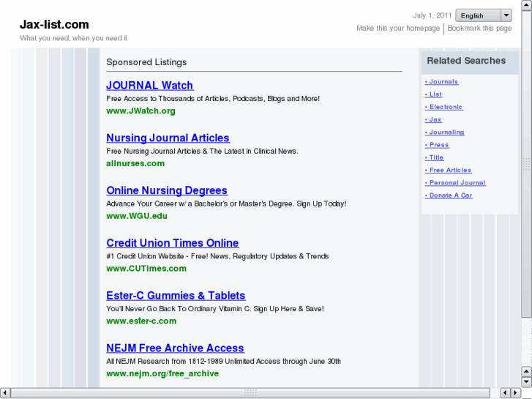Open Ester-C Gummies & Tablets listing
The image size is (532, 399).
[x=176, y=296]
